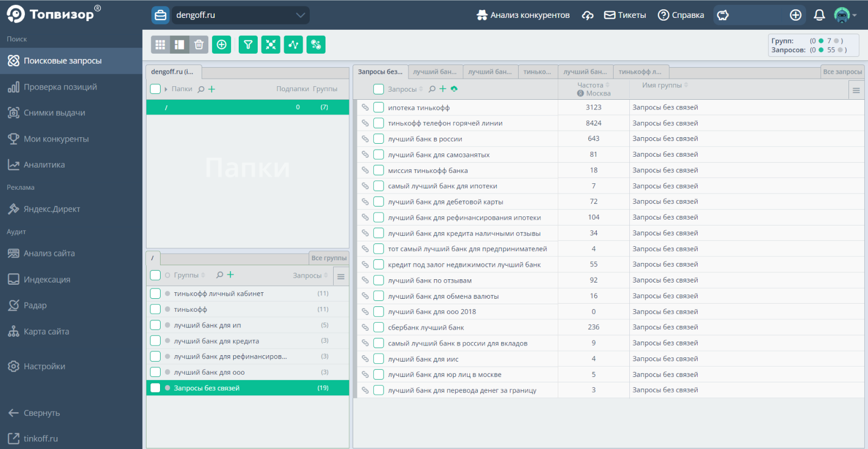Screen dimensions: 868x449
Task: Open the 'тинькофф л...' tab
Action: tap(640, 72)
